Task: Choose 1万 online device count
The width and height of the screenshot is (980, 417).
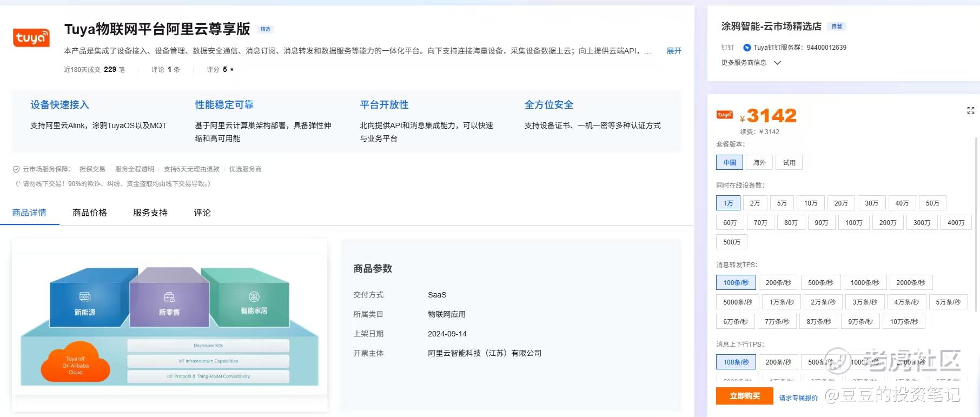Action: pos(728,203)
